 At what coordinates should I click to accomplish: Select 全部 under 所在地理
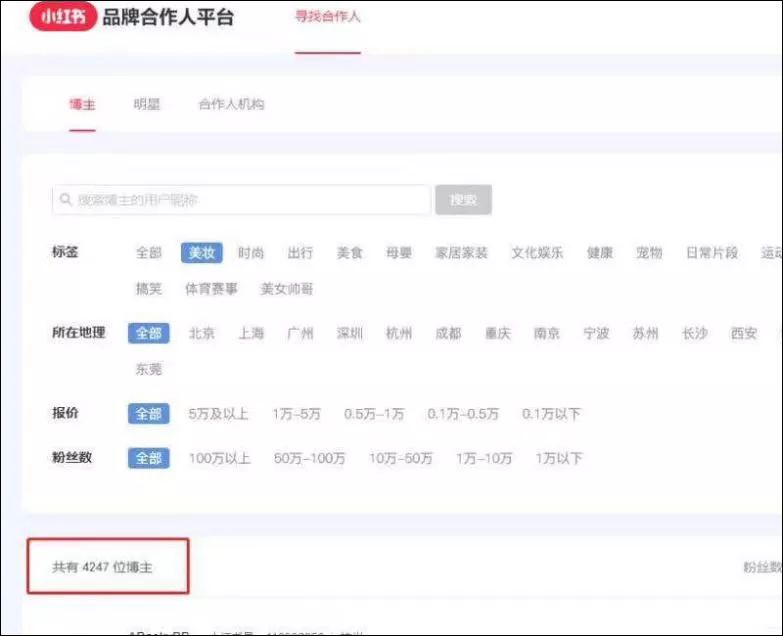pos(149,333)
